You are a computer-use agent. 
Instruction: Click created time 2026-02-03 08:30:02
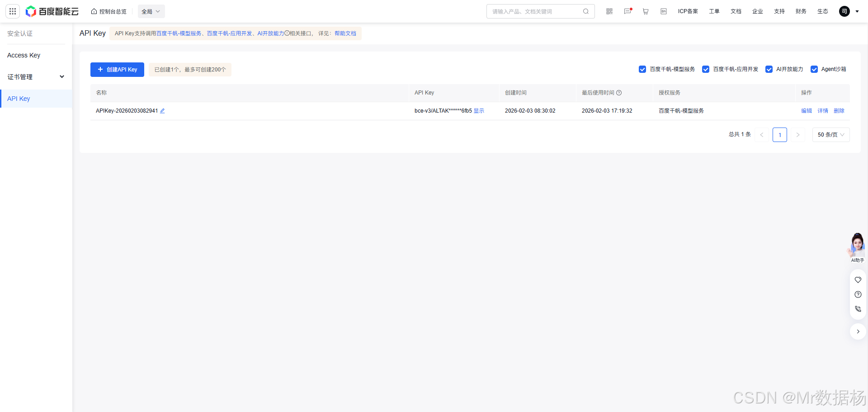[x=530, y=111]
